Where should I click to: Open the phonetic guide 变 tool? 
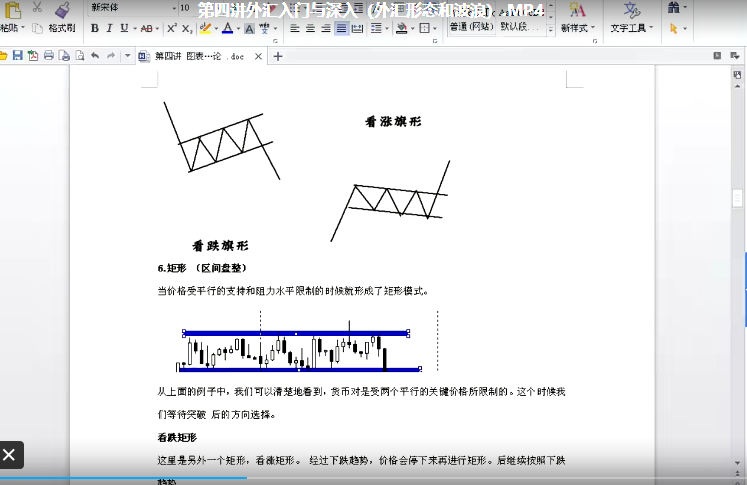264,29
